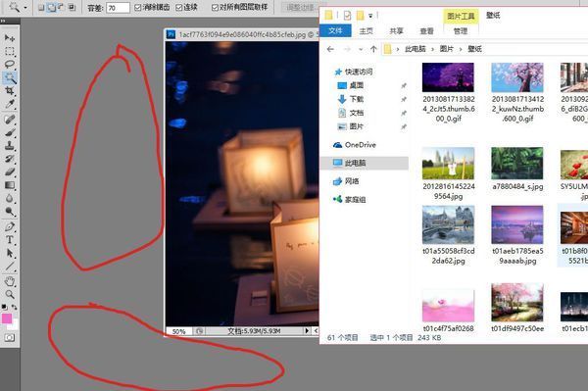Click the 容差 tolerance input field
This screenshot has height=391, width=588.
coord(118,8)
